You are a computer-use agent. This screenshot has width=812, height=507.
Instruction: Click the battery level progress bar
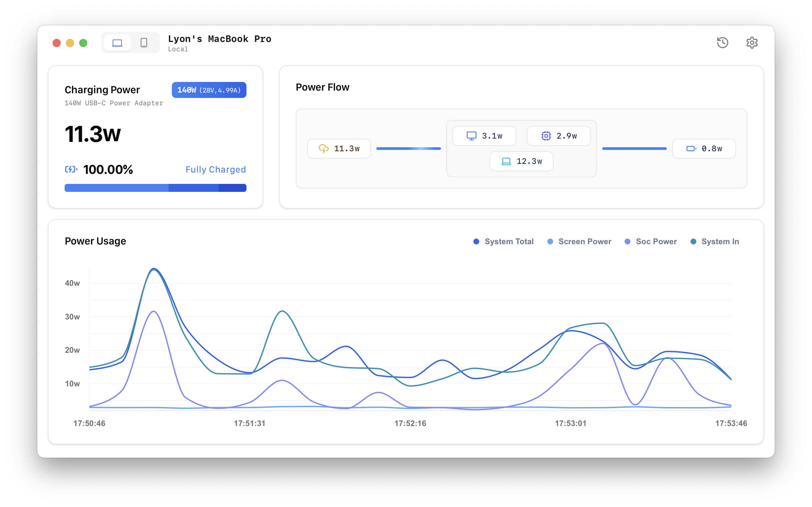point(155,188)
